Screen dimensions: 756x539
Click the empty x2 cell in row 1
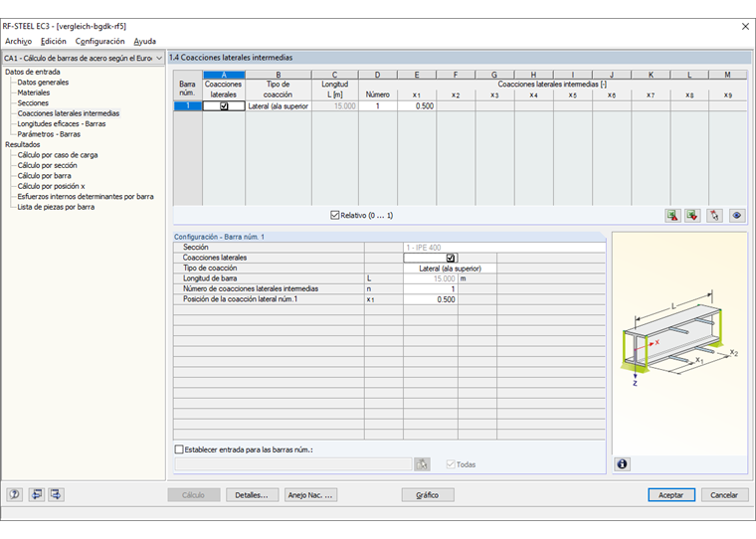(x=456, y=106)
